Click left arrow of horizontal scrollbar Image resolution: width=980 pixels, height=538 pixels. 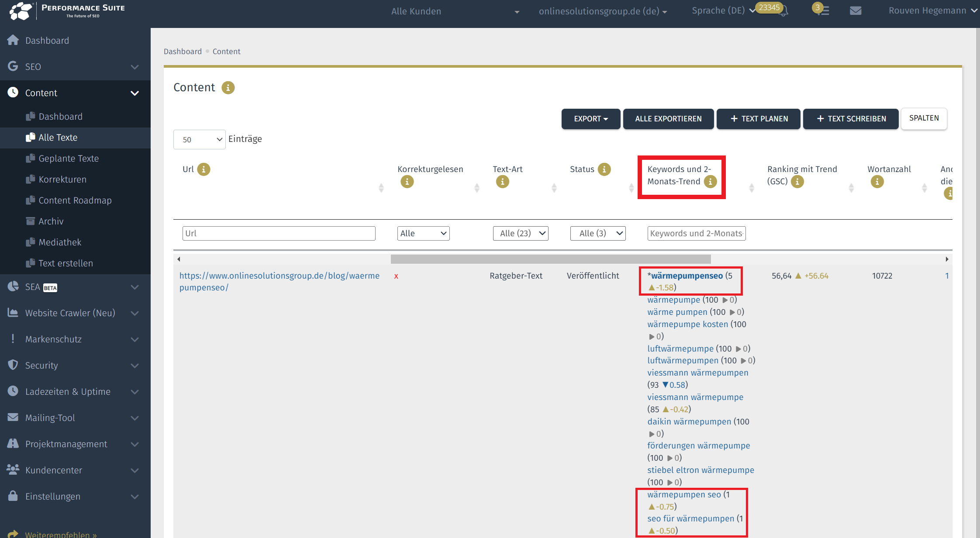pos(179,259)
